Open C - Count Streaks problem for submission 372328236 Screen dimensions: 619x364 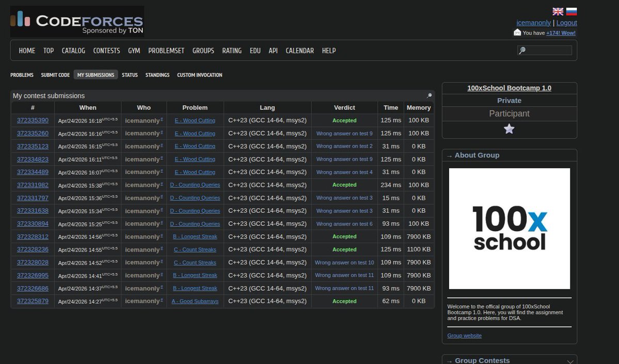(195, 250)
